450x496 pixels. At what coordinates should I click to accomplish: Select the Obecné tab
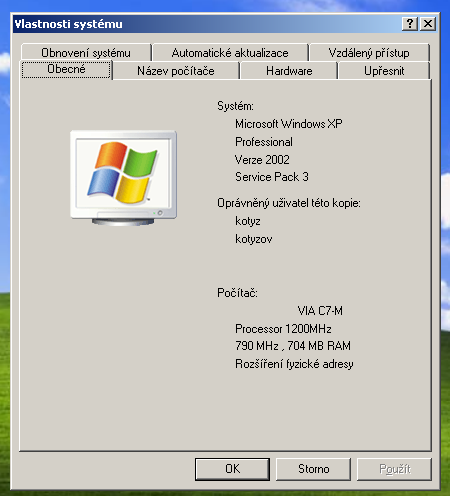pyautogui.click(x=66, y=69)
